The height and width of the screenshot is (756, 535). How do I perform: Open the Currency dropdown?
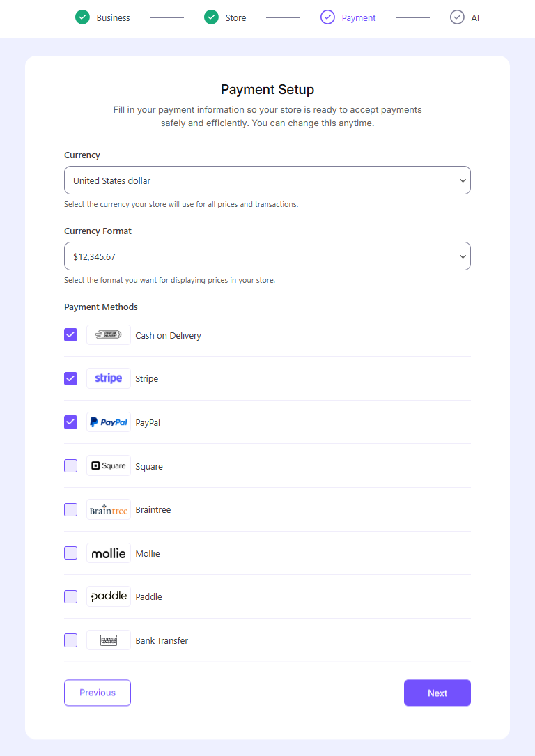tap(267, 180)
